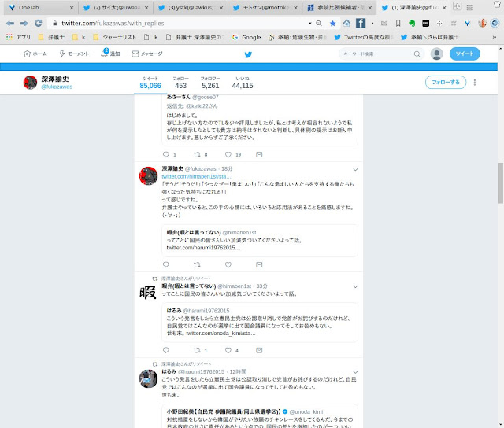Expand dropdown caret on himaben1st 33分 tweet
Screen dimensions: 504x428
tap(355, 286)
